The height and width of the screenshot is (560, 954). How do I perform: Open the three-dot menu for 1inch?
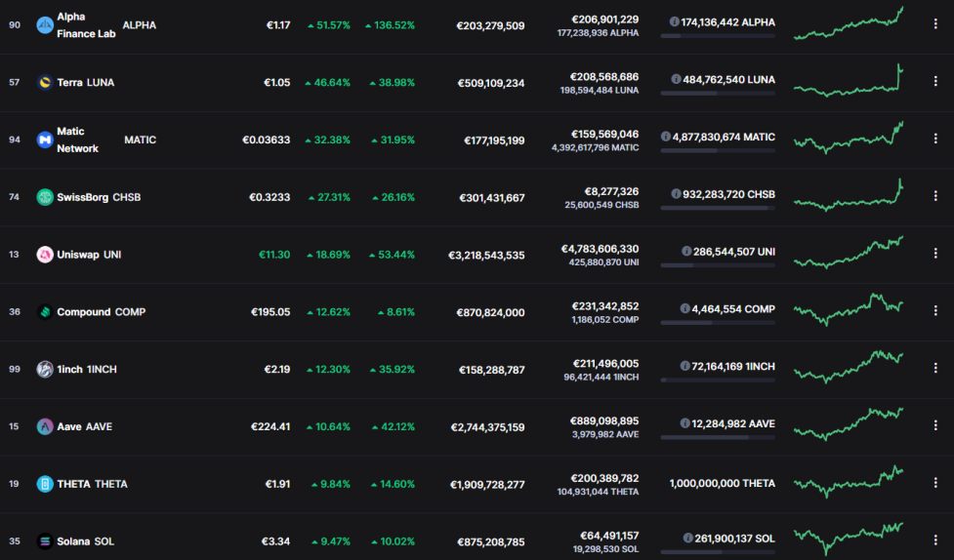pyautogui.click(x=935, y=368)
